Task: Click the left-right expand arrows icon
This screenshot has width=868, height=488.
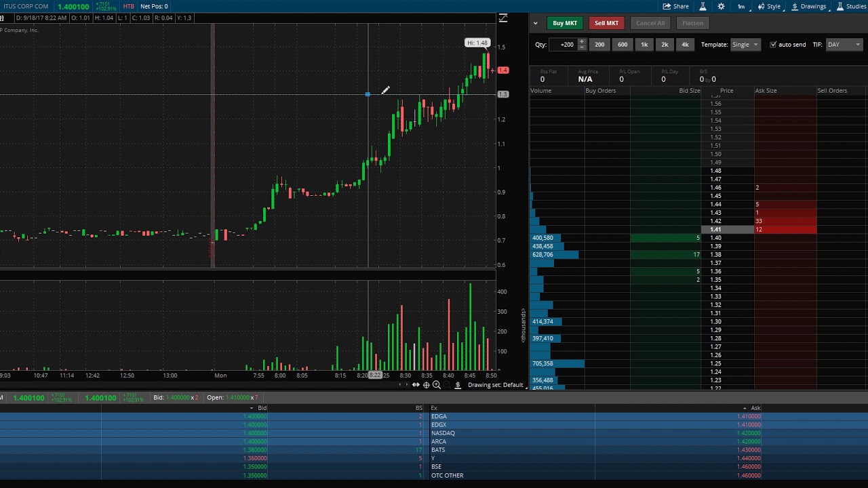Action: (416, 385)
